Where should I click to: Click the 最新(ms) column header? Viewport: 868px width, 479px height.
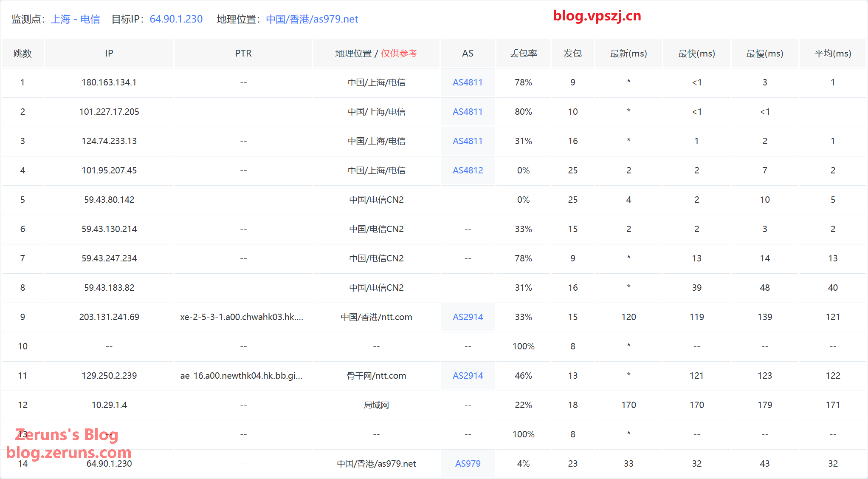click(628, 54)
